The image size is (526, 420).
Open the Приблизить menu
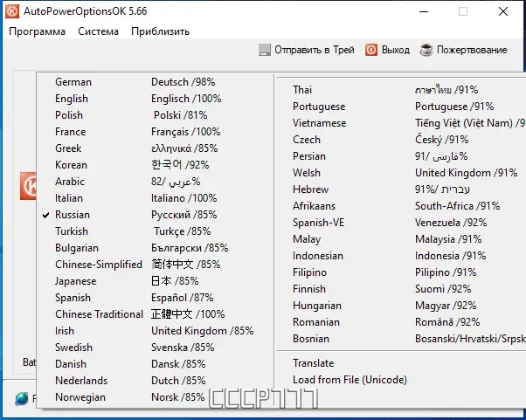pos(161,31)
